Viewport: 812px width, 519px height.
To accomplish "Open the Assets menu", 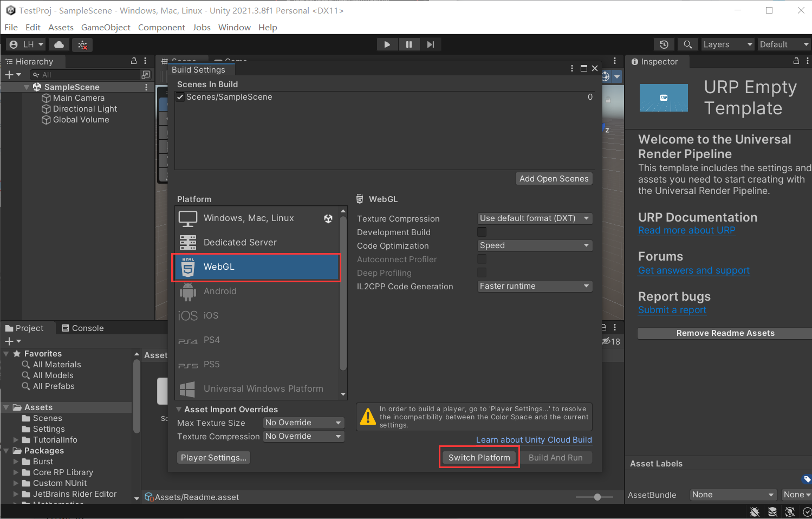I will pos(61,27).
